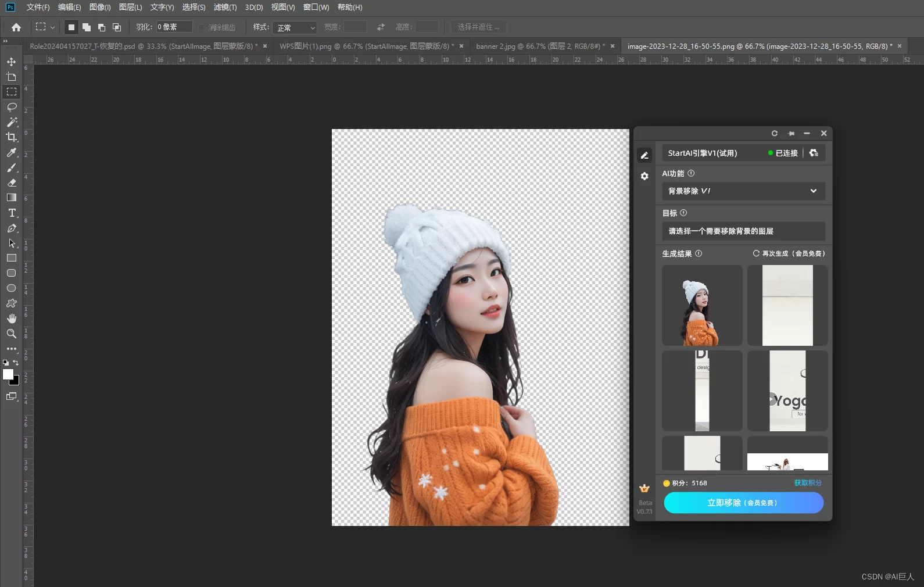
Task: Click the 立即移除 remove-now button
Action: point(743,503)
